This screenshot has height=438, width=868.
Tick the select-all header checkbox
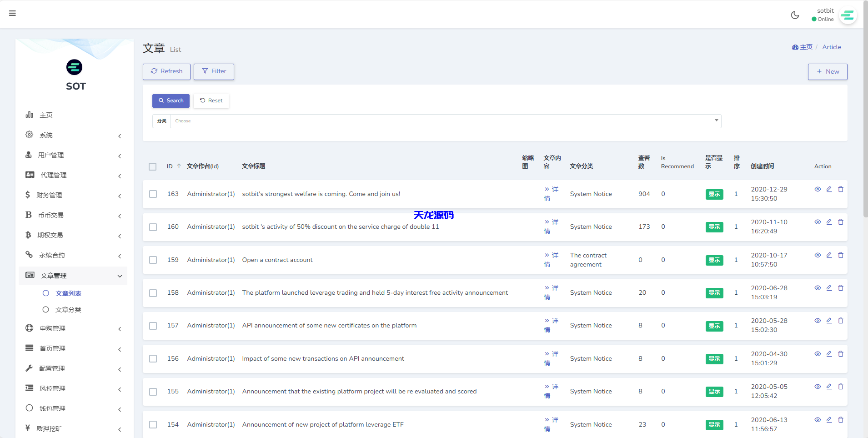153,166
